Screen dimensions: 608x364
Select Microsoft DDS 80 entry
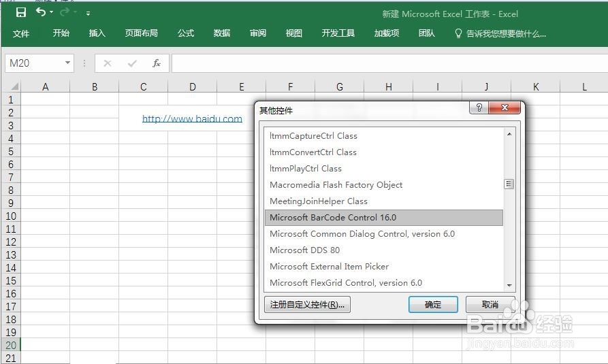(384, 250)
